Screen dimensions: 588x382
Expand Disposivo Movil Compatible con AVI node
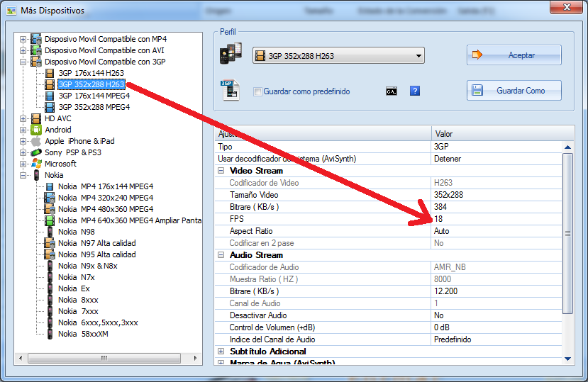23,50
